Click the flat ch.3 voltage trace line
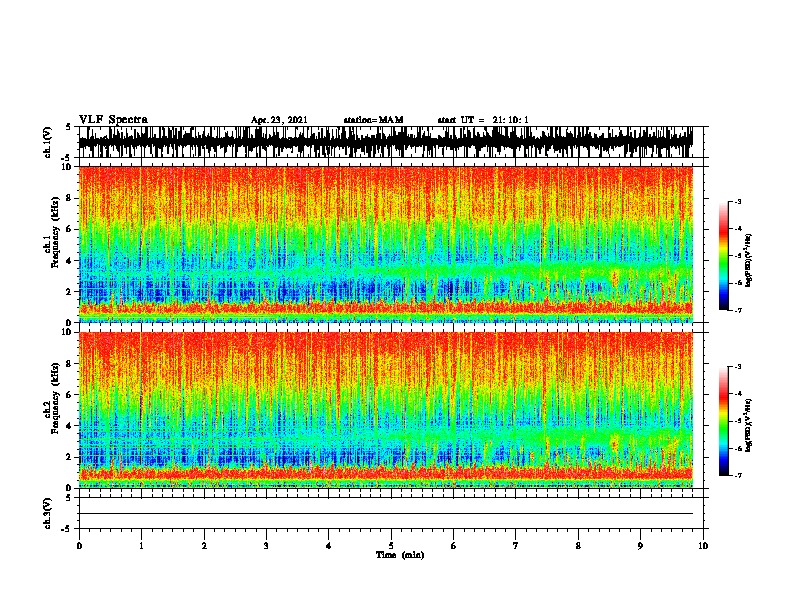The image size is (792, 612). coord(385,514)
